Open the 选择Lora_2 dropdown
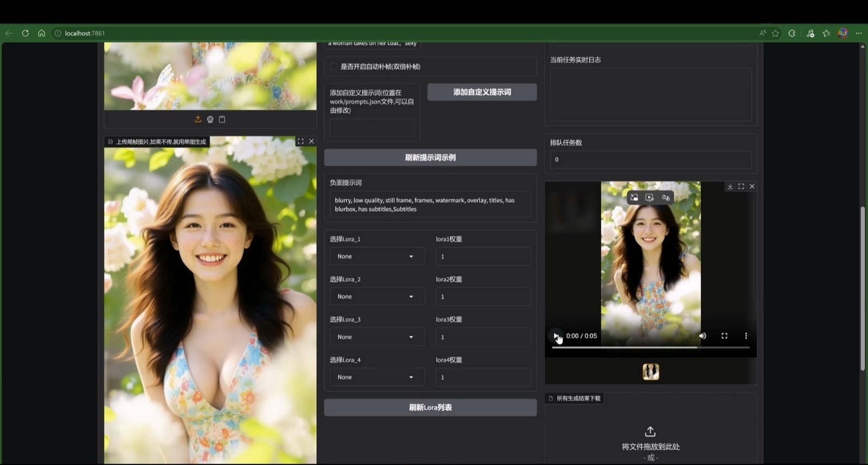The width and height of the screenshot is (868, 465). tap(376, 296)
